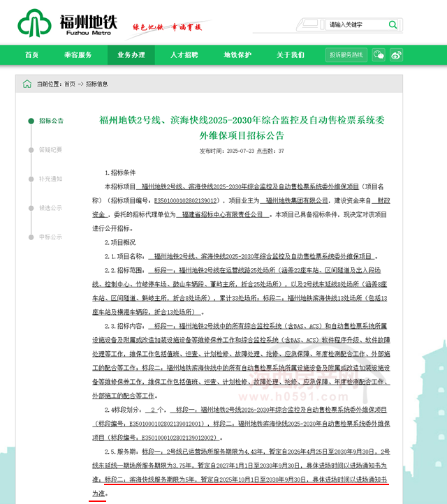Click the search magnifier icon

[393, 24]
